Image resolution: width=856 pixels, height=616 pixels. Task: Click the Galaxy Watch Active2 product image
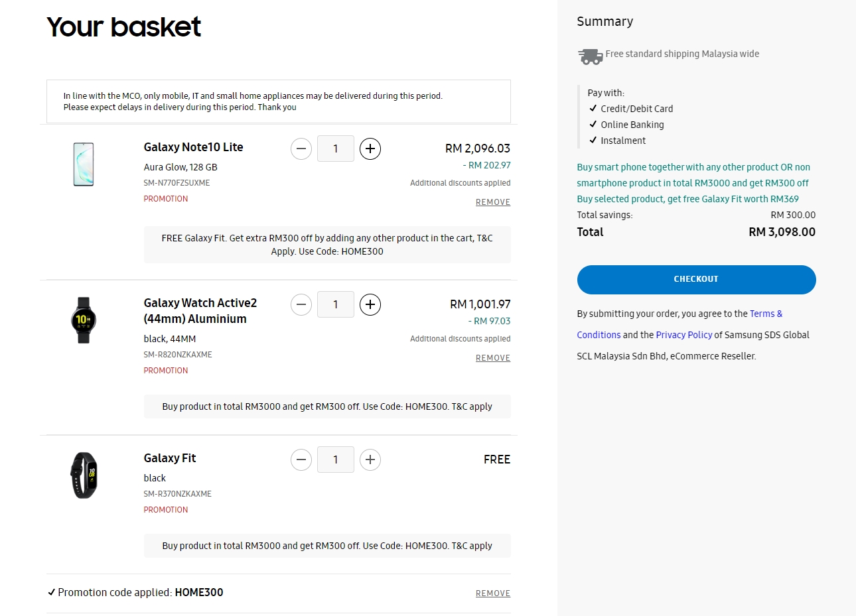(x=84, y=320)
